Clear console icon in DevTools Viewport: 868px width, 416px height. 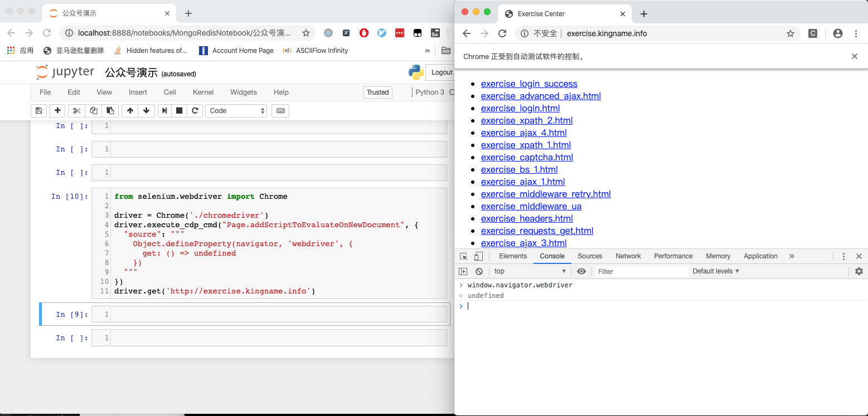click(x=479, y=271)
